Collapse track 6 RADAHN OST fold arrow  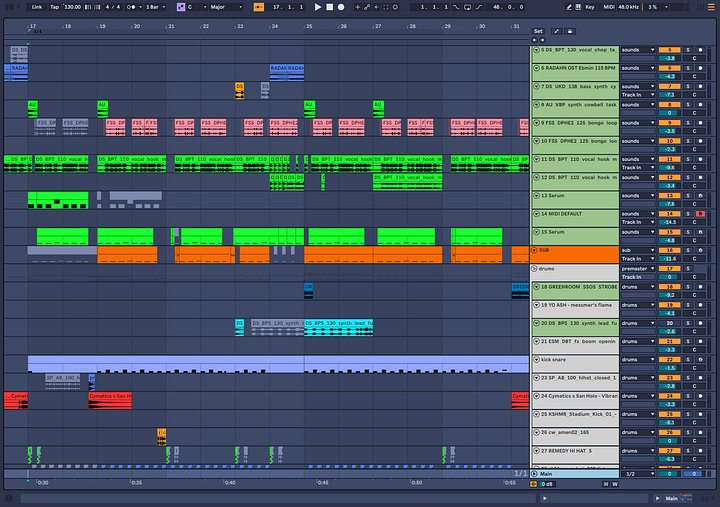536,68
